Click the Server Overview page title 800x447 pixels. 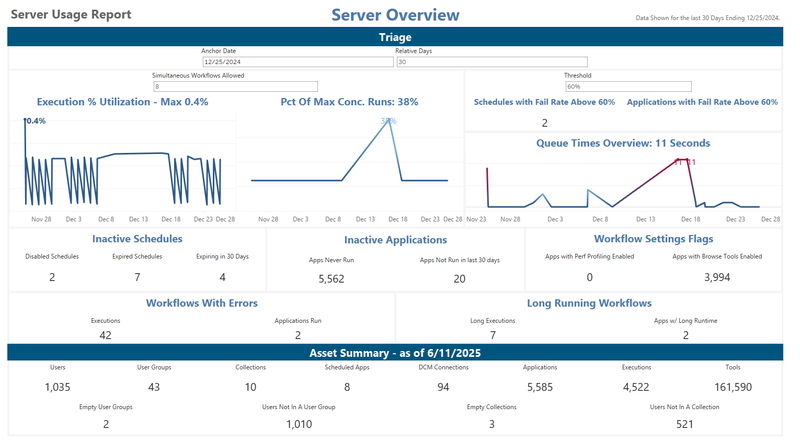395,15
